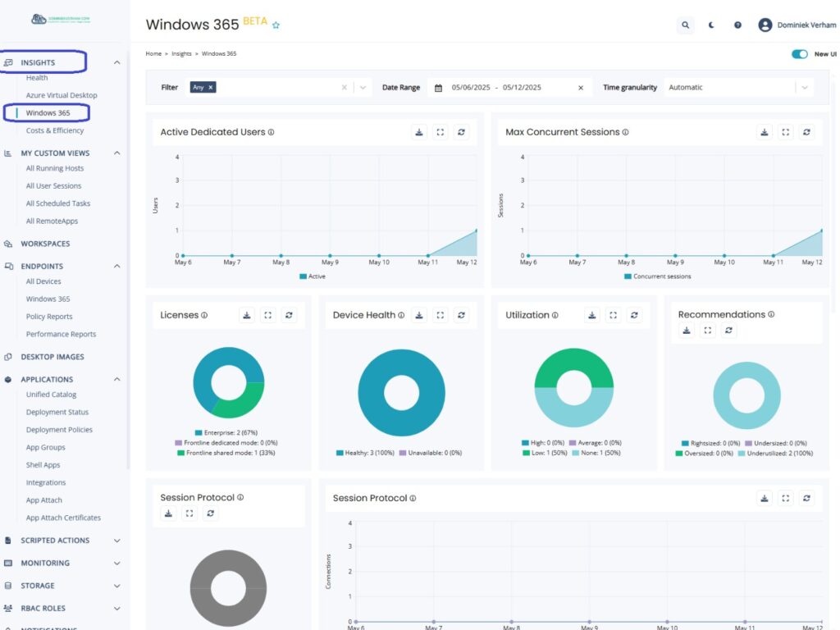Open the Insights breadcrumb link
This screenshot has width=840, height=630.
181,53
